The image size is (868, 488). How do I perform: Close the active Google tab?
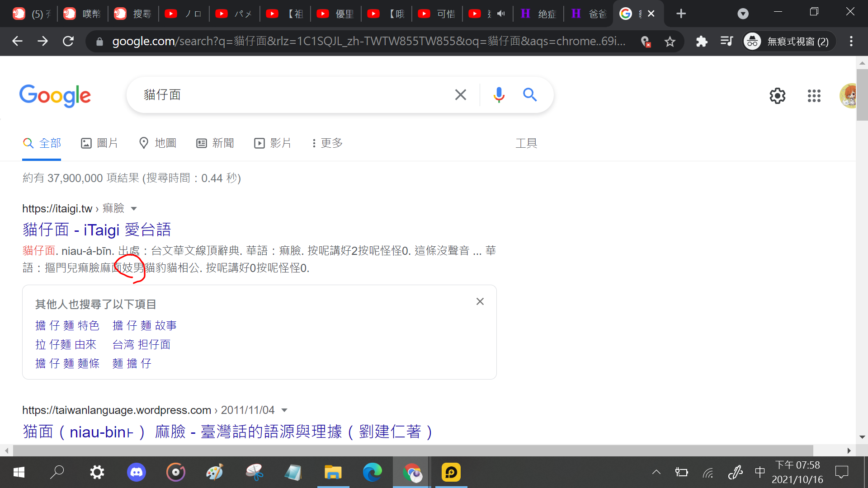point(651,14)
